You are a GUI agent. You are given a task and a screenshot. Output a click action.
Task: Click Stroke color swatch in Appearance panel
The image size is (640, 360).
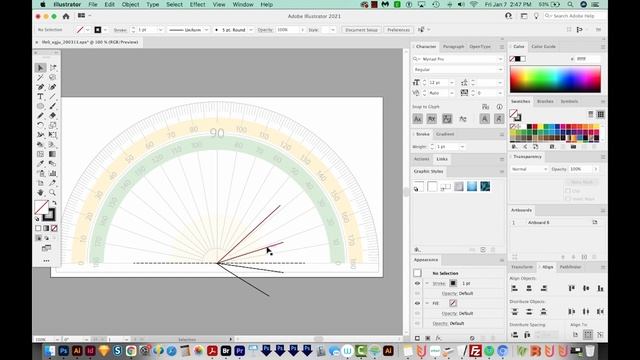click(x=453, y=283)
